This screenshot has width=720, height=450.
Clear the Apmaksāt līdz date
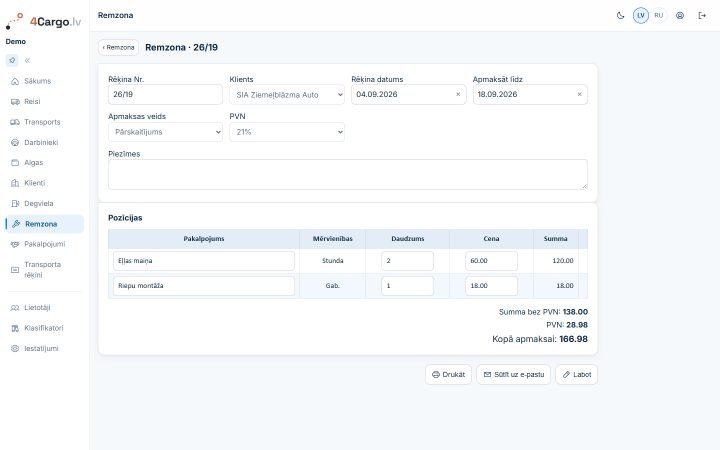[579, 95]
